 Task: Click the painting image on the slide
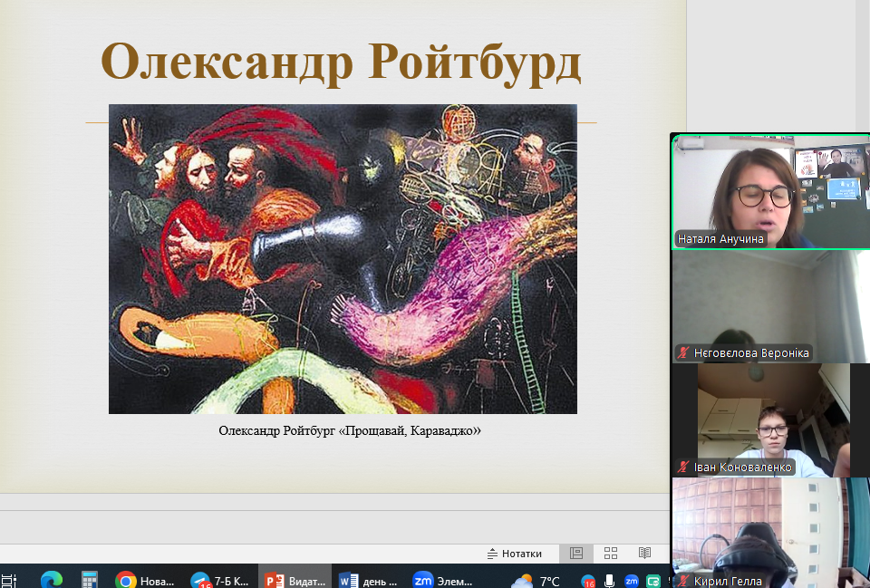tap(343, 259)
